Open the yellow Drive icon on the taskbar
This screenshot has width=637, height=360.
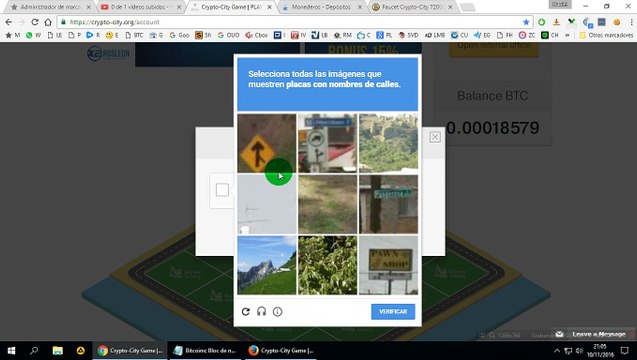(x=80, y=350)
